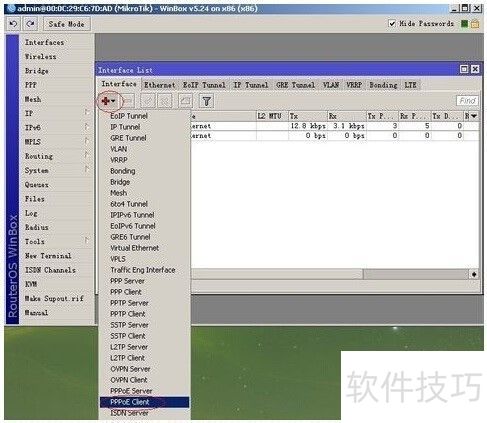This screenshot has height=423, width=487.
Task: Click the Remove minus icon
Action: (x=128, y=101)
